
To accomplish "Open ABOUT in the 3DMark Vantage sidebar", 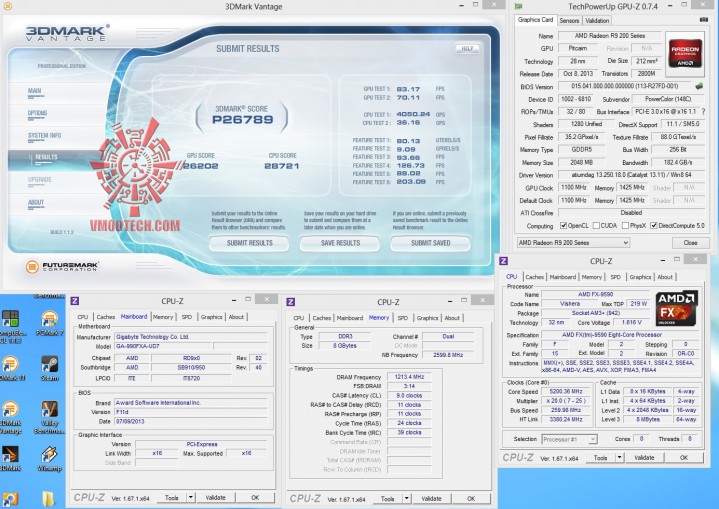I will [36, 202].
